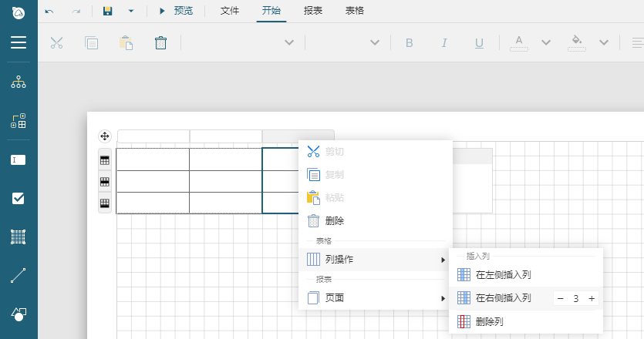Click the save disk icon
Viewport: 644px width, 339px height.
click(x=108, y=11)
